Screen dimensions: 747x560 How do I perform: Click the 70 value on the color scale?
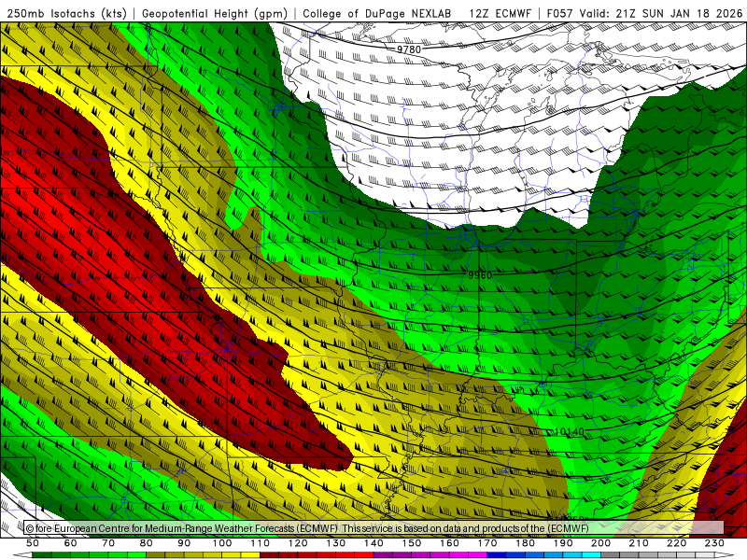pyautogui.click(x=108, y=543)
